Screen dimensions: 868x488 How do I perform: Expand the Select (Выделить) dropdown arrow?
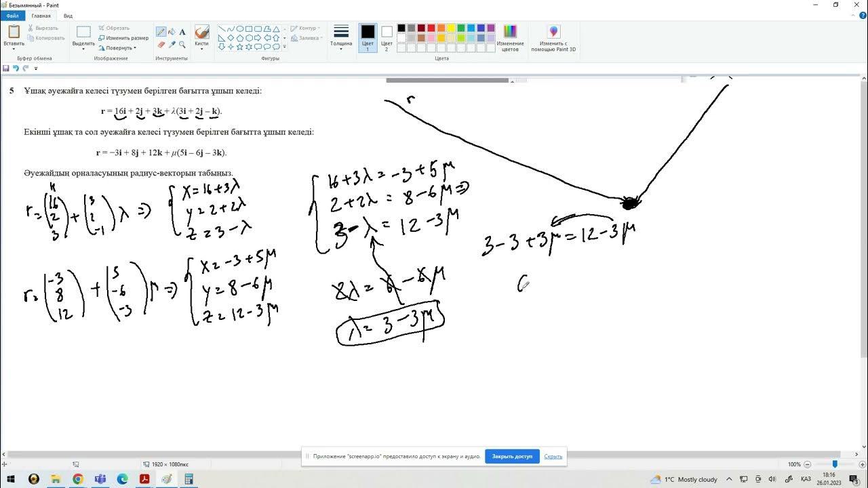83,48
